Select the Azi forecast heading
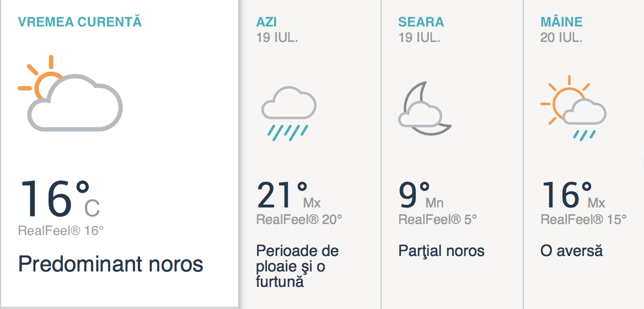This screenshot has height=309, width=644. [x=267, y=22]
